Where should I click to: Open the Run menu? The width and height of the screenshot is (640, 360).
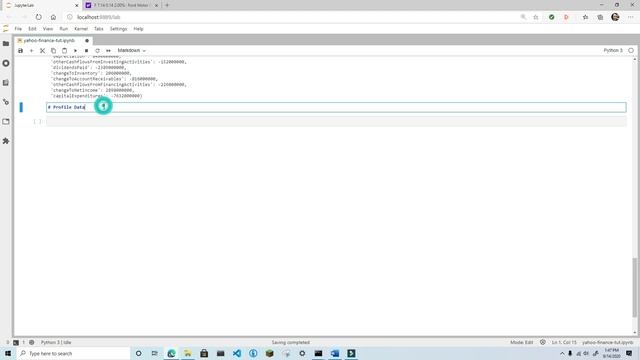[x=64, y=29]
